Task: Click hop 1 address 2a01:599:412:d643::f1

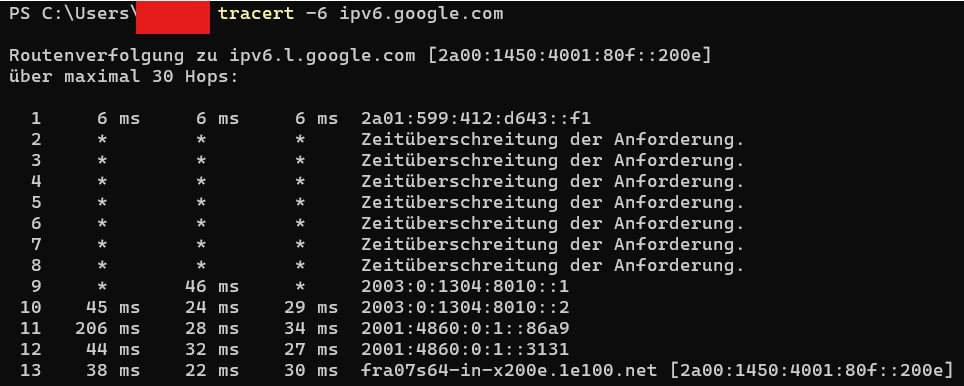Action: pyautogui.click(x=476, y=118)
